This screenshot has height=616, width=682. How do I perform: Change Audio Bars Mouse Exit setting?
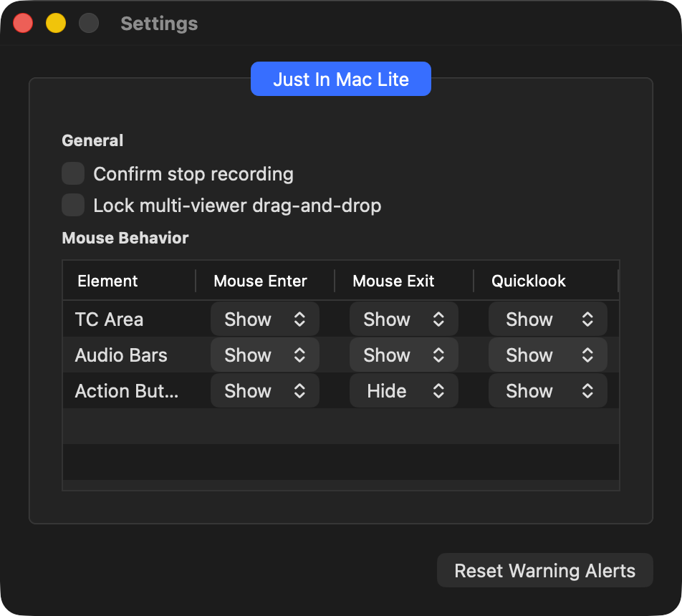tap(403, 355)
